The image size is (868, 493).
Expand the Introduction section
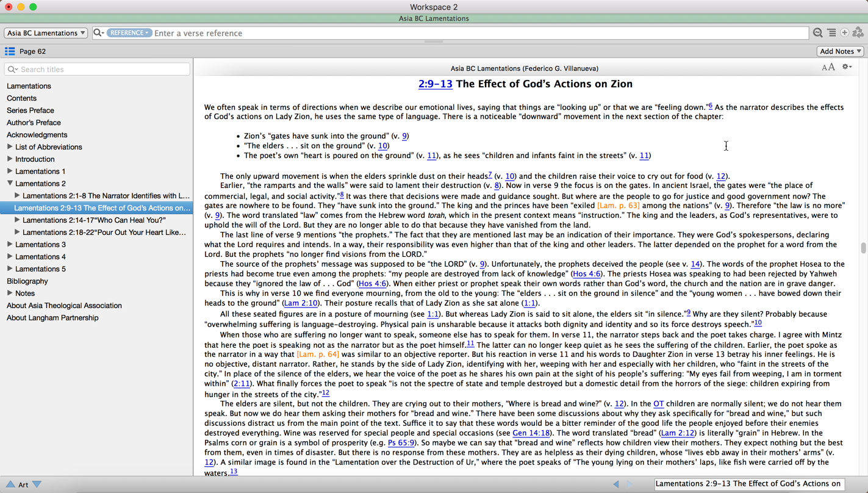(x=10, y=159)
